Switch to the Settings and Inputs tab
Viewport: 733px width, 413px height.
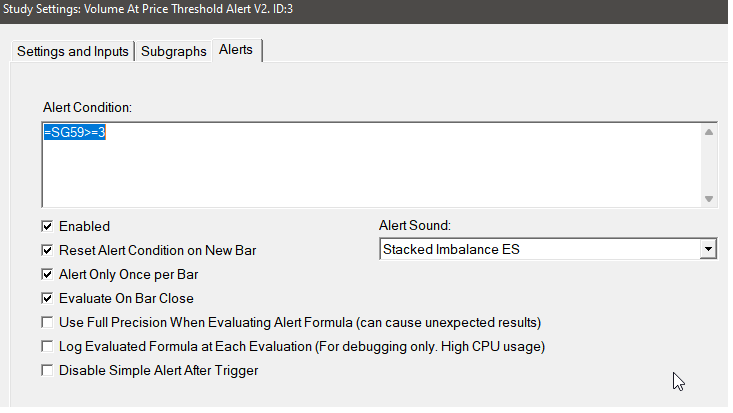[x=72, y=51]
